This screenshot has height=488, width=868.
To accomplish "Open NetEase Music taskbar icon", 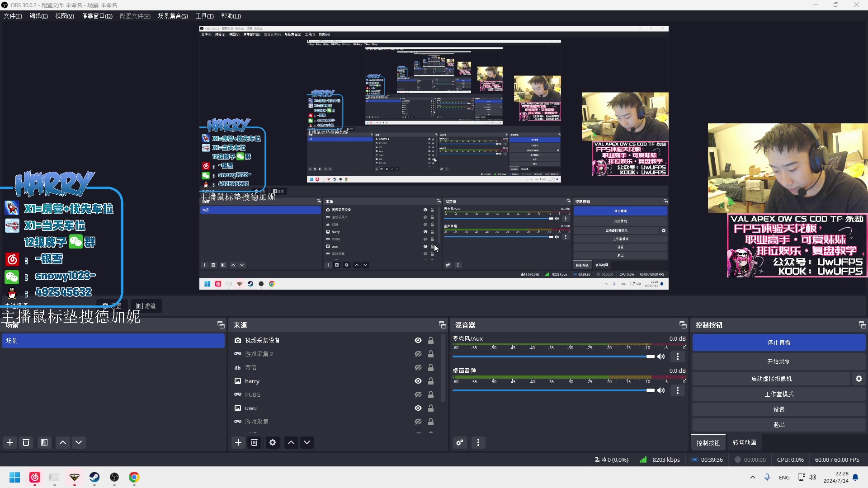I will click(35, 477).
